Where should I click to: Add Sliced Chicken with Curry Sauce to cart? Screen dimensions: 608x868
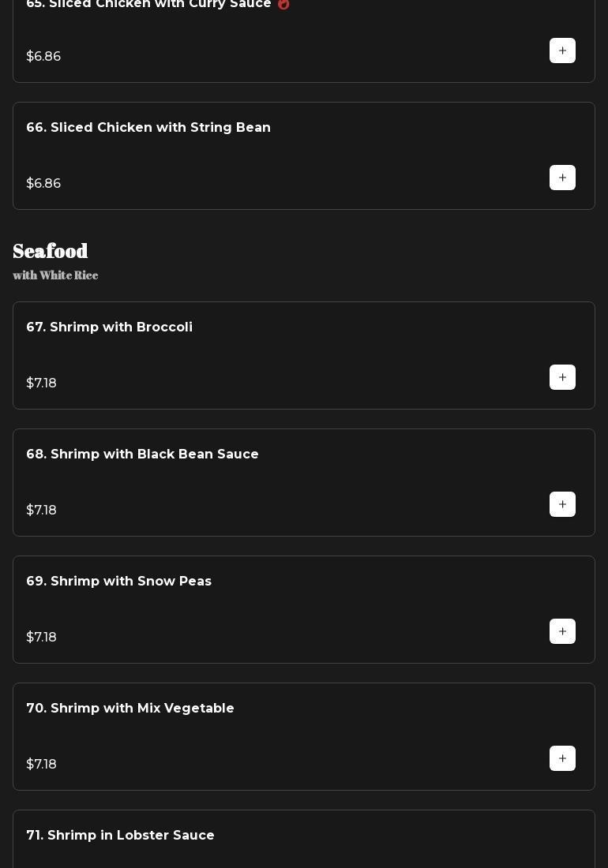562,51
